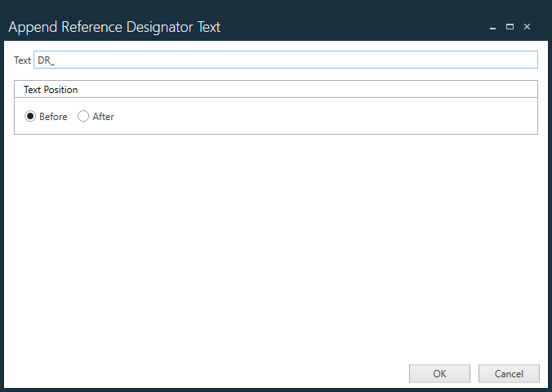The image size is (552, 392).
Task: Click the Text input field
Action: click(285, 60)
